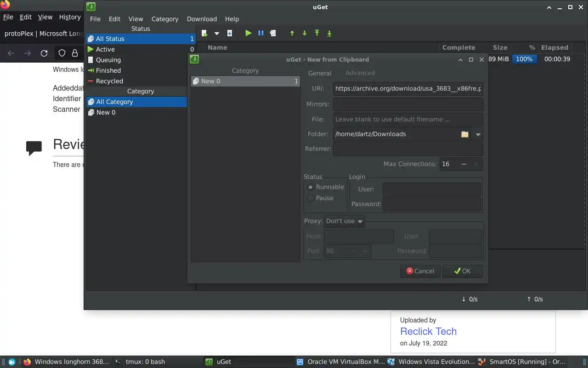Click the File name input field
The width and height of the screenshot is (588, 368).
[x=408, y=119]
